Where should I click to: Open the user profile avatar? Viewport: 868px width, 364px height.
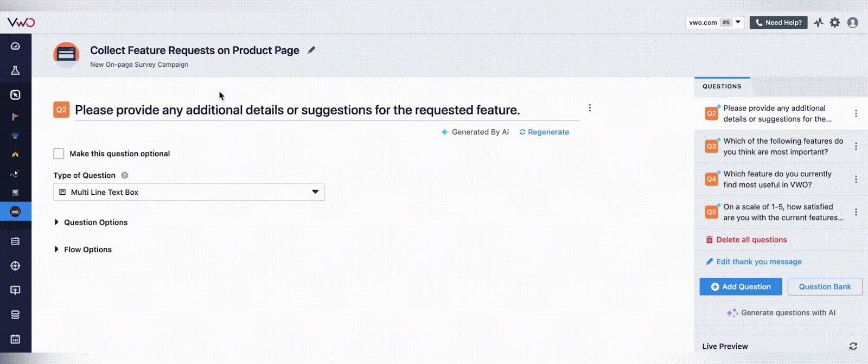853,22
